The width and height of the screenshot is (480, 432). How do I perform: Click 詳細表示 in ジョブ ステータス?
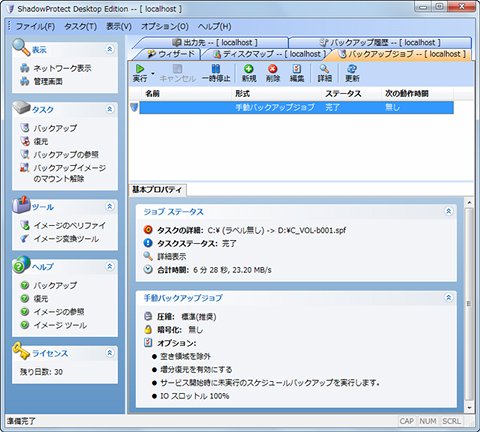point(171,257)
